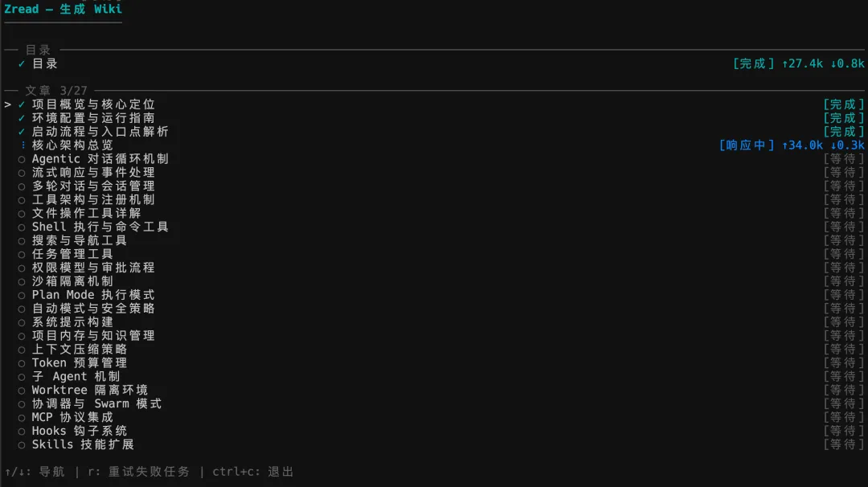Click the 目录 section header line
This screenshot has width=868, height=487.
point(39,50)
